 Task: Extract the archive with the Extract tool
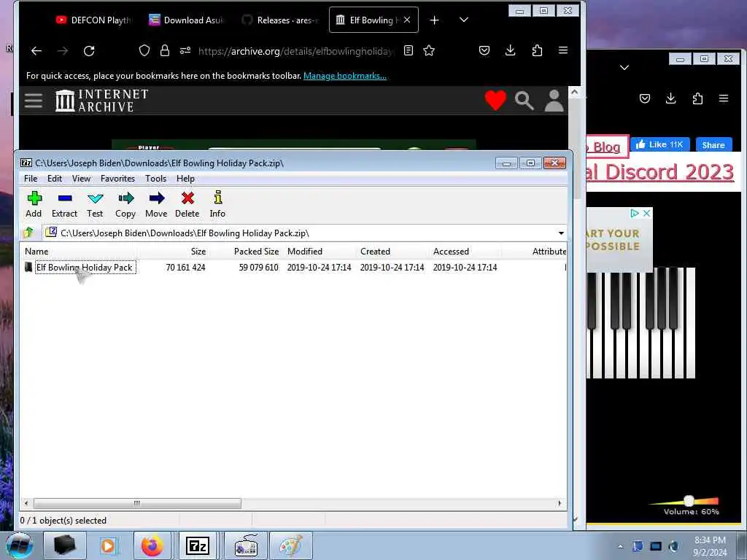point(64,204)
